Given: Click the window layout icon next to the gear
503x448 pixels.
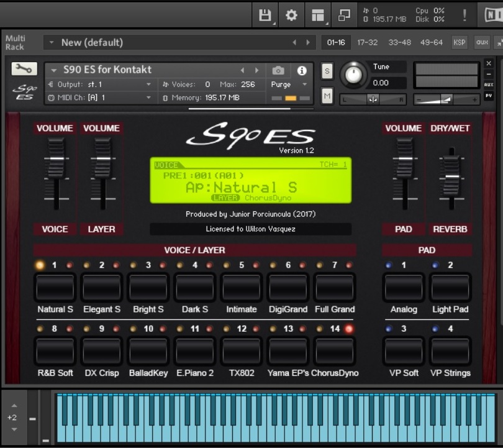Looking at the screenshot, I should click(343, 14).
